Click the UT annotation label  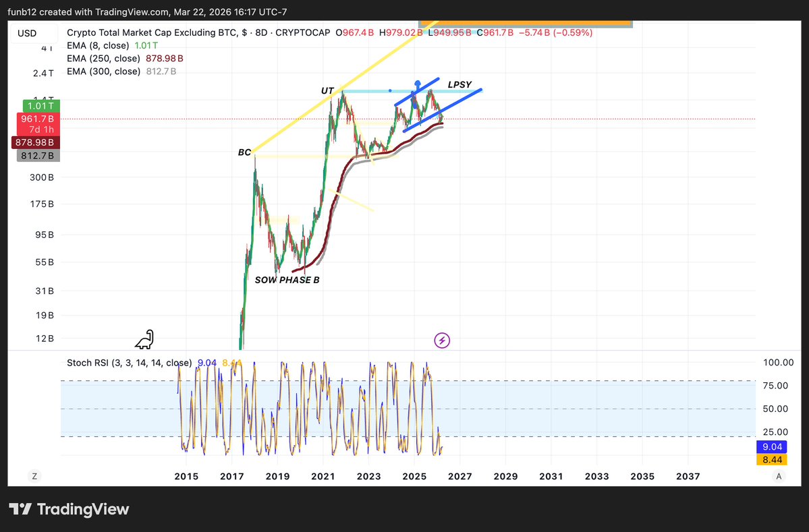click(327, 91)
